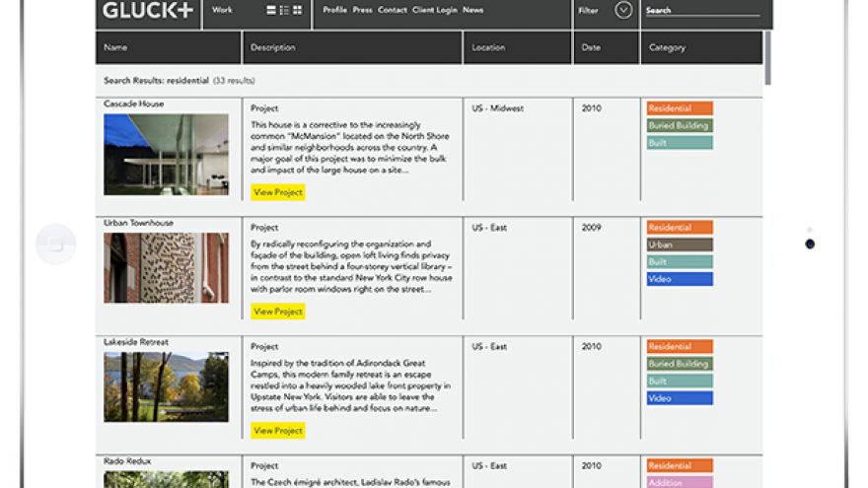
Task: Select Urban tag on Urban Townhouse
Action: tap(680, 244)
